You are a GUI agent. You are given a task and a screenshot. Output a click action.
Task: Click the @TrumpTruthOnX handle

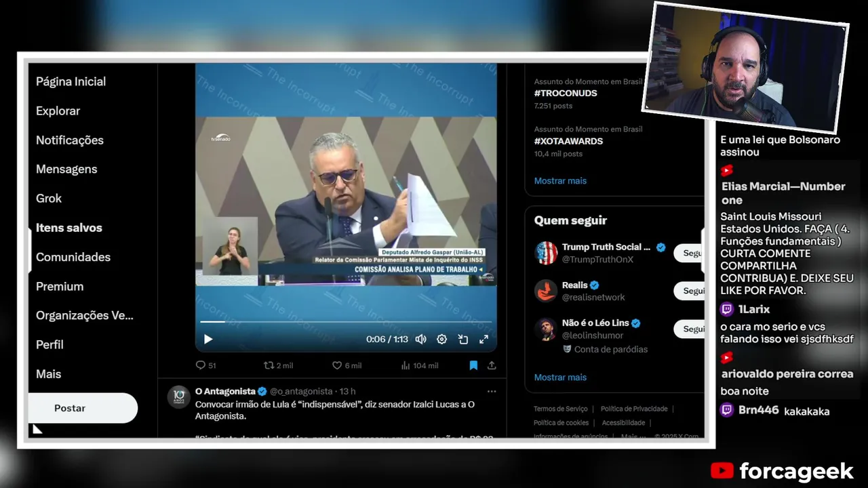597,260
